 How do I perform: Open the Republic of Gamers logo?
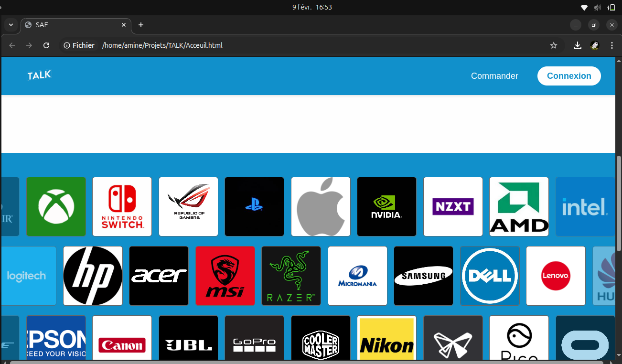pos(188,206)
